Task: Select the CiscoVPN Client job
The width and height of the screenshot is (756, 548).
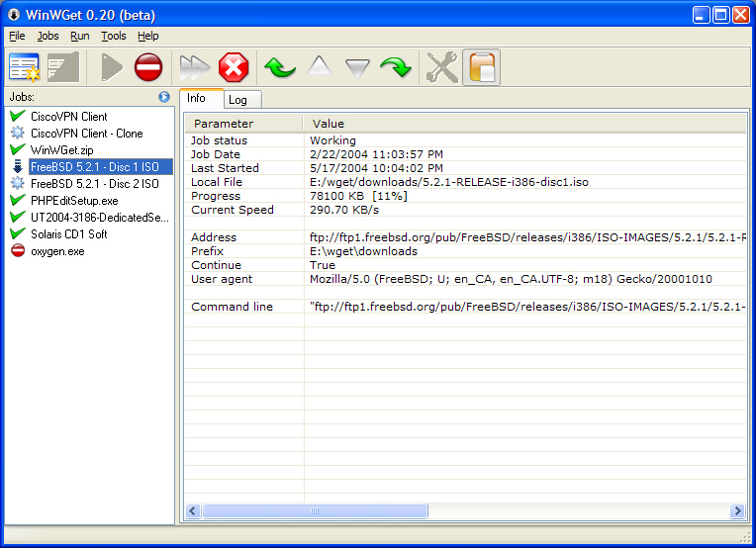Action: pos(69,117)
